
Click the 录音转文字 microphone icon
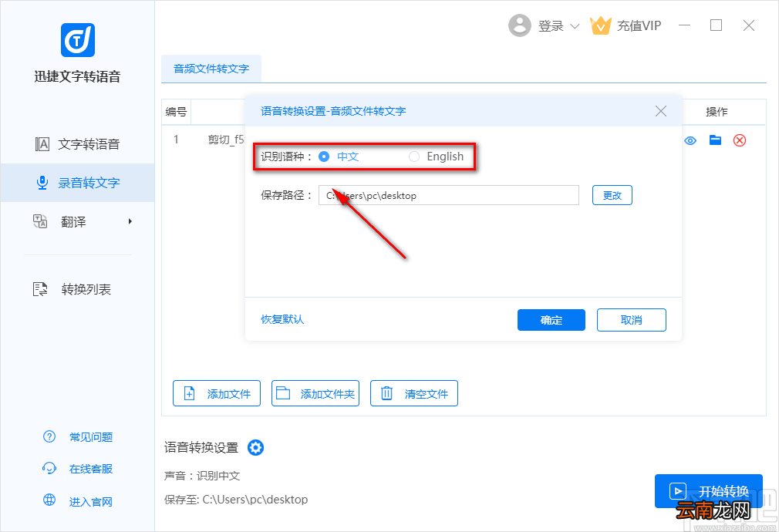(x=42, y=183)
